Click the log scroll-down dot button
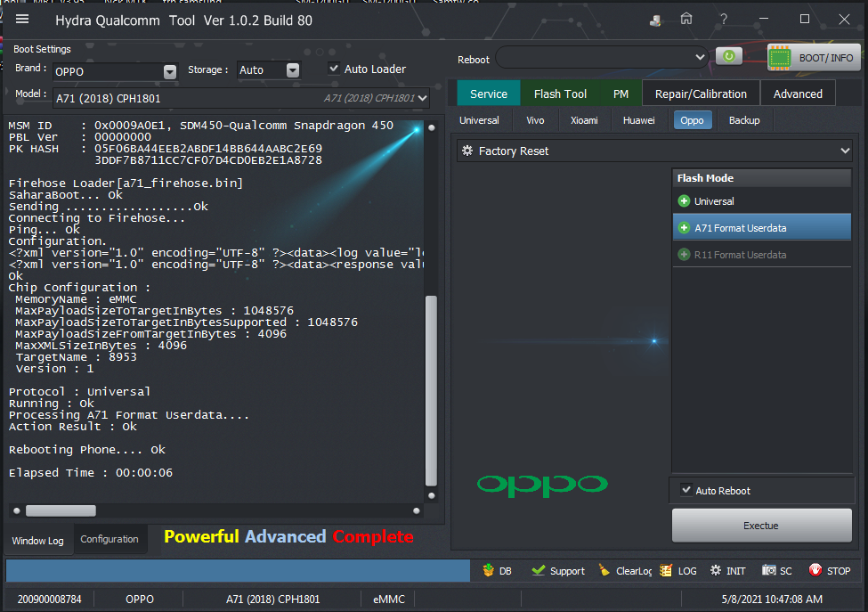 (x=431, y=495)
